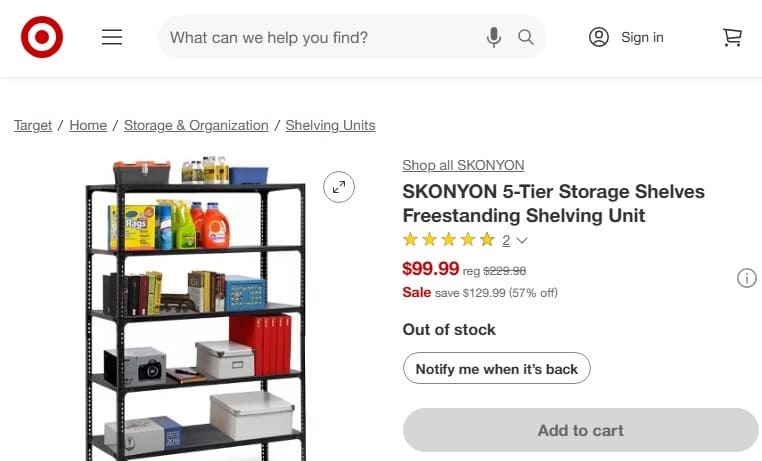The height and width of the screenshot is (461, 762).
Task: Focus the search input field
Action: coord(320,37)
